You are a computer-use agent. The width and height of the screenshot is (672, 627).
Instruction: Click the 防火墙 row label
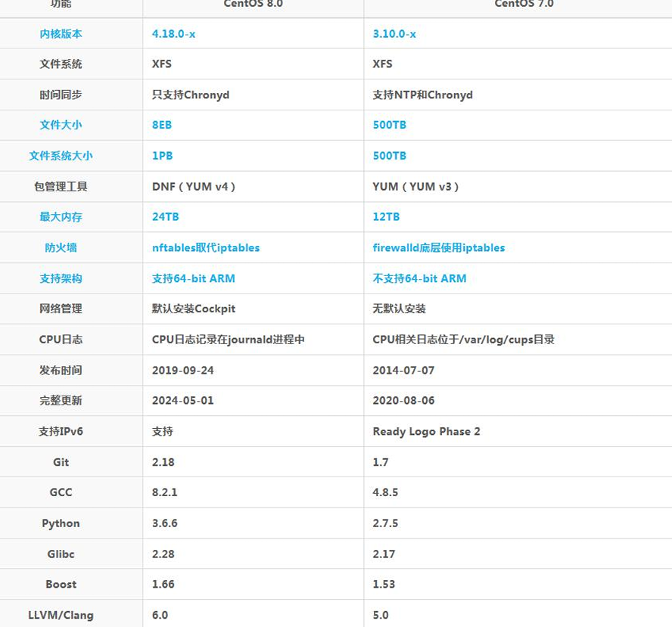(x=61, y=247)
